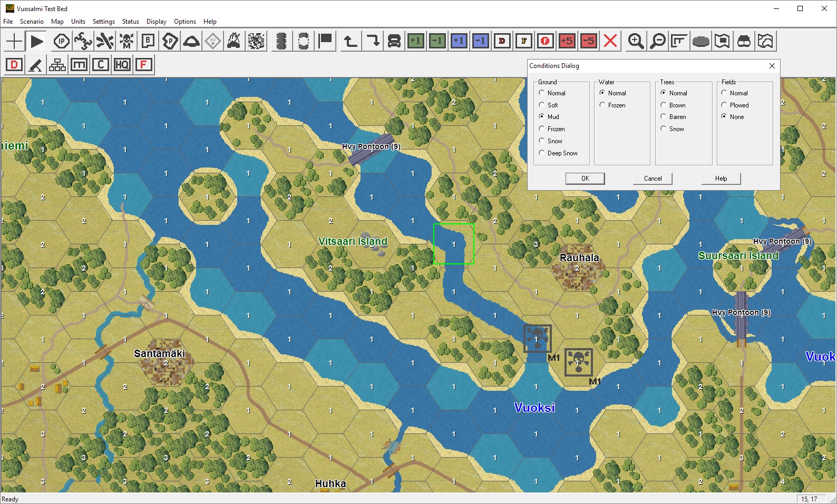Click the binoculars toolbar icon
The width and height of the screenshot is (837, 504).
coord(744,41)
